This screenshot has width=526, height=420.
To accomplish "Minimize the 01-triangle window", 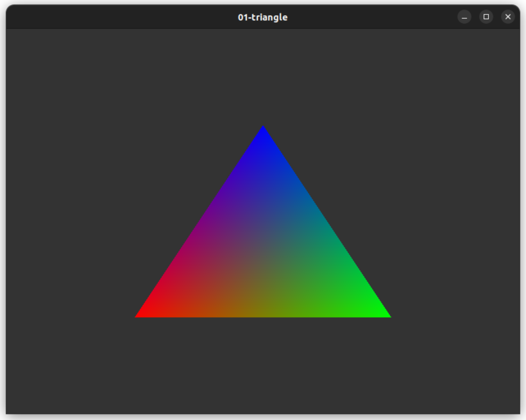I will tap(464, 17).
